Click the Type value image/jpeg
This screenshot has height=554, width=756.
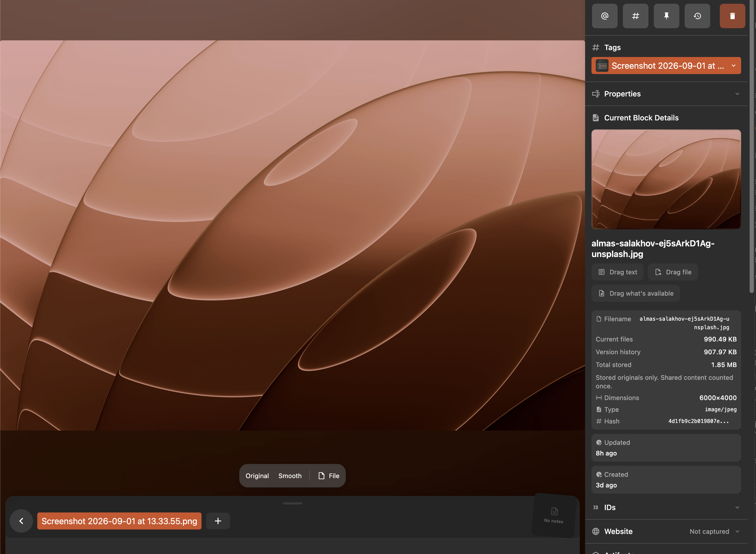[721, 409]
